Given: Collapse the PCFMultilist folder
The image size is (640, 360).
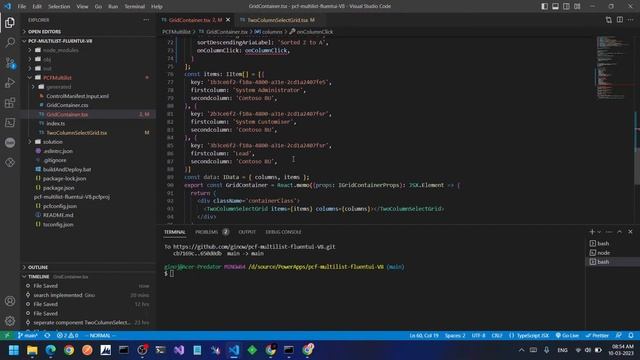Looking at the screenshot, I should (x=88, y=78).
